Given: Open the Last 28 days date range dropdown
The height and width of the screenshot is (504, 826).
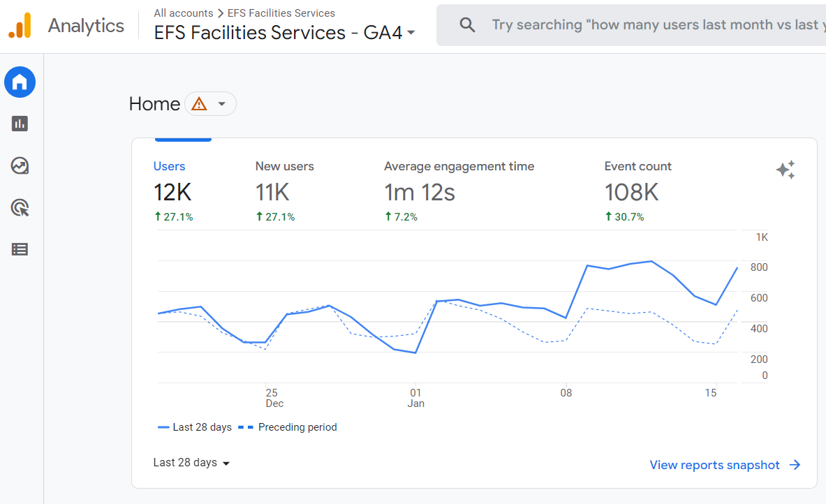Looking at the screenshot, I should [192, 462].
